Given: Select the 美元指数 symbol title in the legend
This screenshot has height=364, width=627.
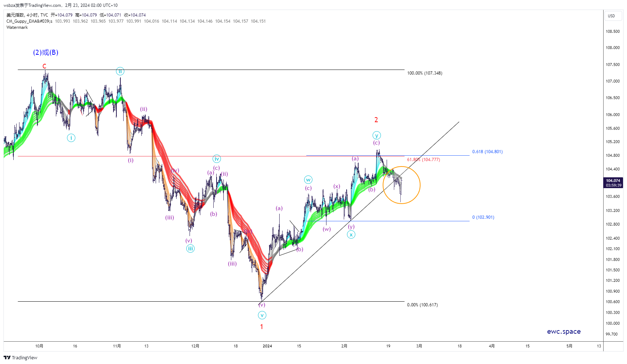Looking at the screenshot, I should (15, 15).
